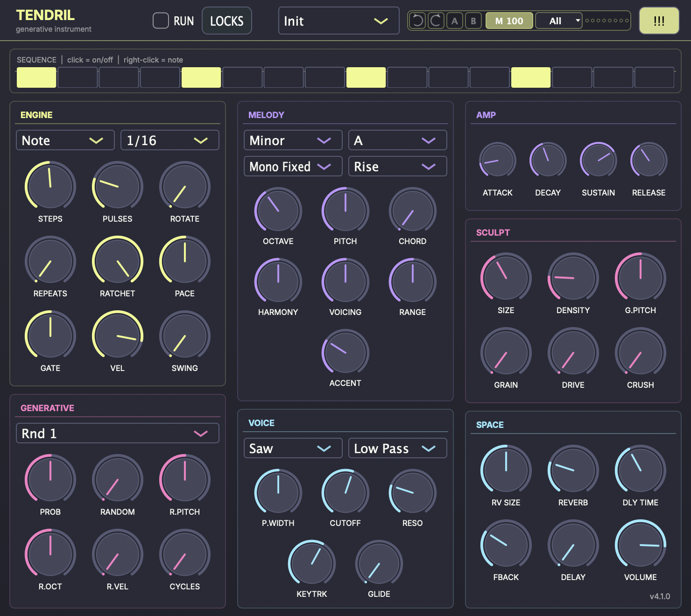Image resolution: width=691 pixels, height=616 pixels.
Task: Click the CUTOFF knob
Action: pos(345,492)
